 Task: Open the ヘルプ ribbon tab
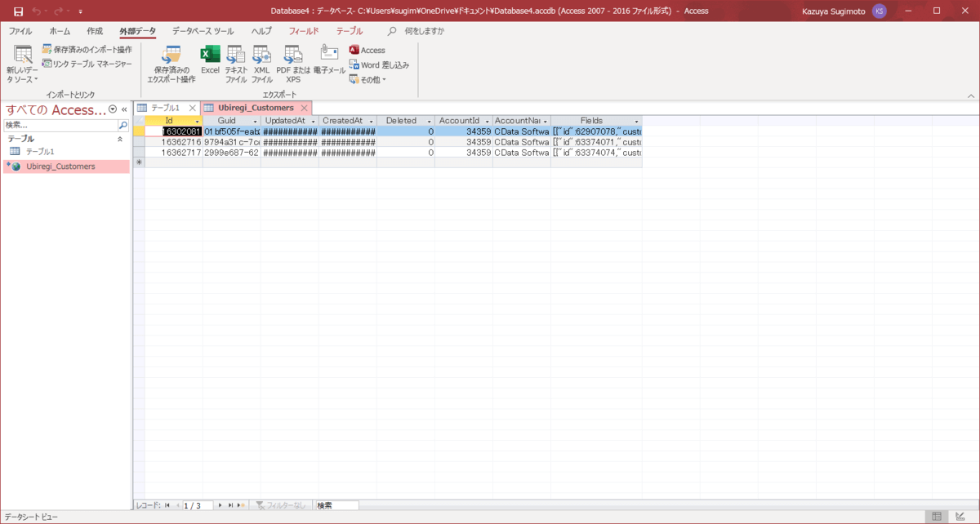(261, 31)
